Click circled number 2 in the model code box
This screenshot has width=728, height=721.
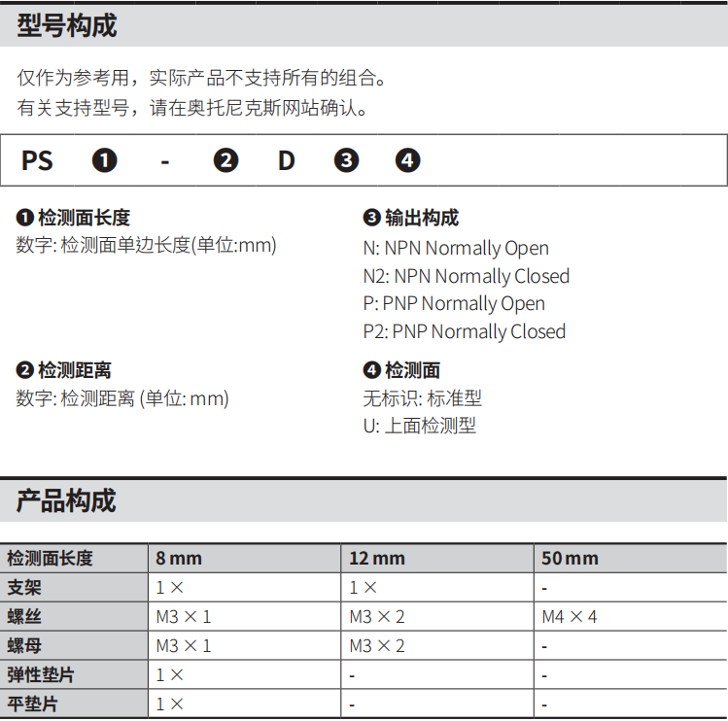tap(225, 160)
